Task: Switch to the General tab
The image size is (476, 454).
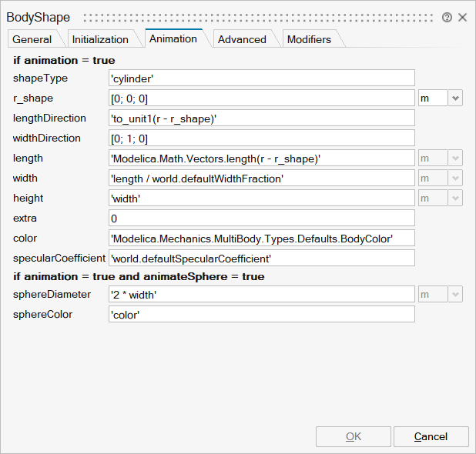Action: pos(32,39)
